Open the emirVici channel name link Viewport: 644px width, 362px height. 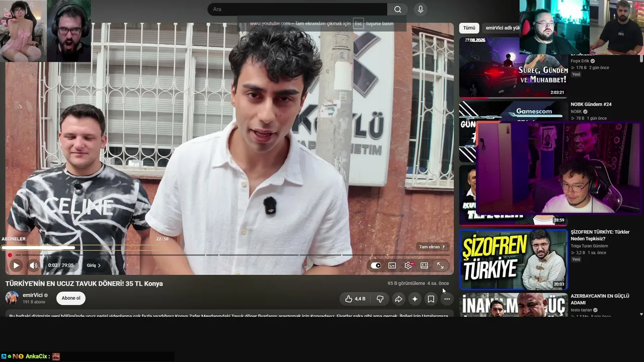click(x=33, y=295)
